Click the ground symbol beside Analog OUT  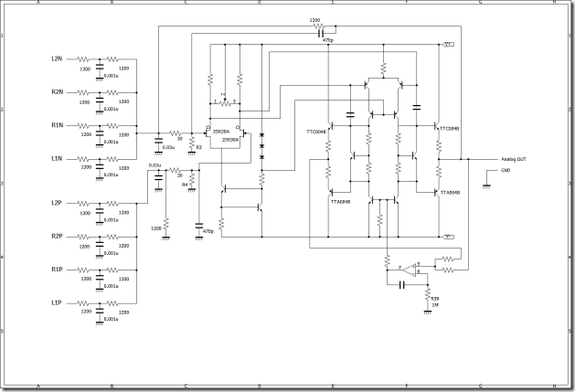click(485, 184)
